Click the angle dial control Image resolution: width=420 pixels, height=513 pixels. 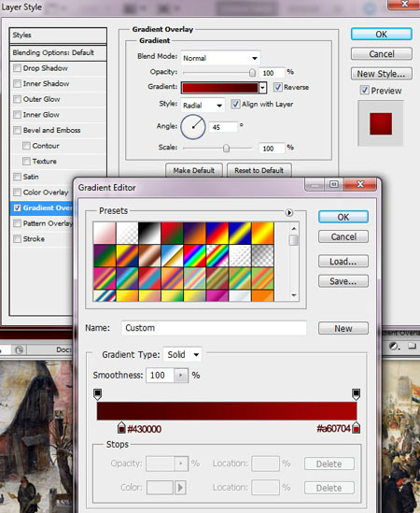click(x=193, y=127)
